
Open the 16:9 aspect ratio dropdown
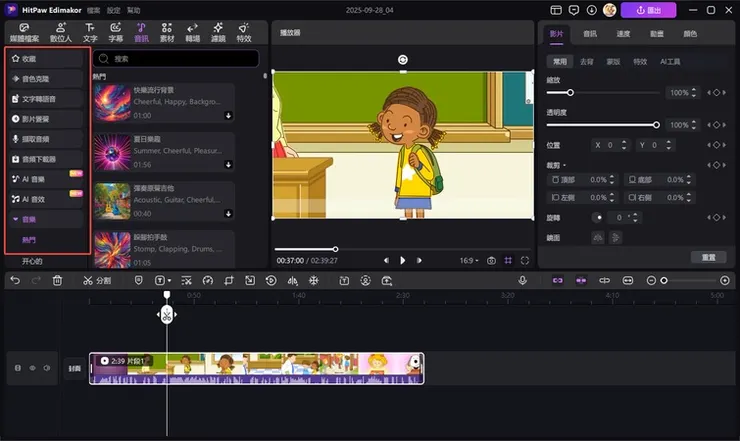(467, 260)
